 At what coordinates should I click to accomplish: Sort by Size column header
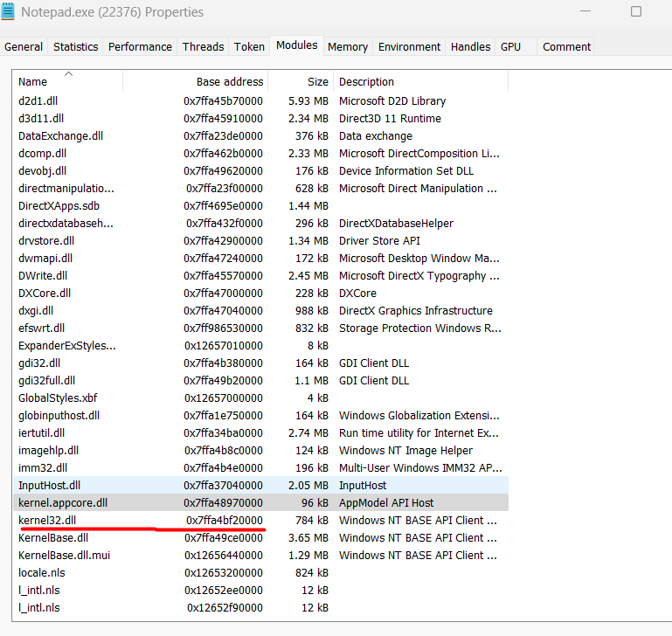pyautogui.click(x=301, y=82)
